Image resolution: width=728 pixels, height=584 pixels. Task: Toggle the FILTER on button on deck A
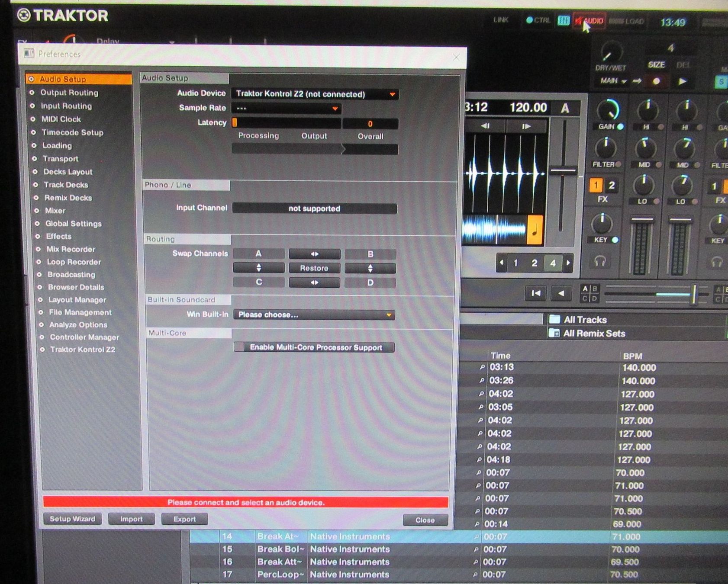point(618,164)
